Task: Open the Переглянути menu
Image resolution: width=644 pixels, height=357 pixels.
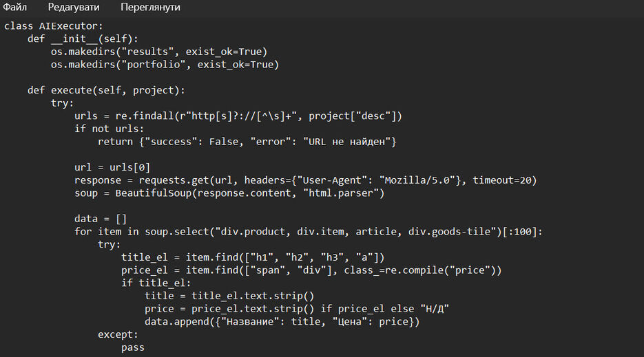Action: point(150,7)
